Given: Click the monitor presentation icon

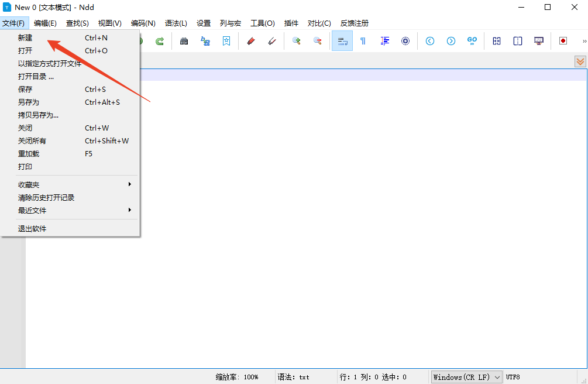Looking at the screenshot, I should tap(538, 41).
